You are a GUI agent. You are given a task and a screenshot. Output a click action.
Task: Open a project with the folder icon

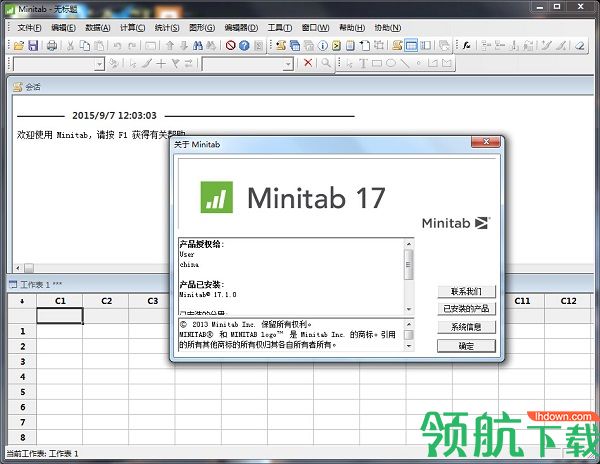point(18,46)
